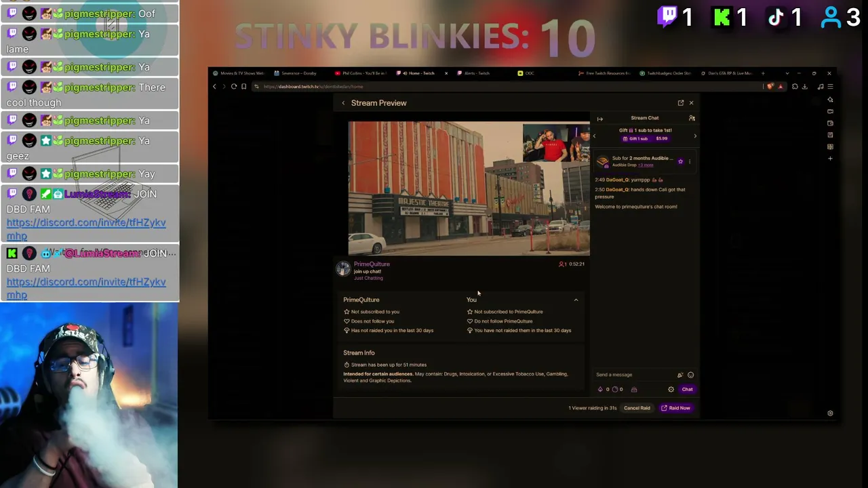Screen dimensions: 868x488
Task: Switch to Movies & TV Shows tab
Action: (x=239, y=73)
